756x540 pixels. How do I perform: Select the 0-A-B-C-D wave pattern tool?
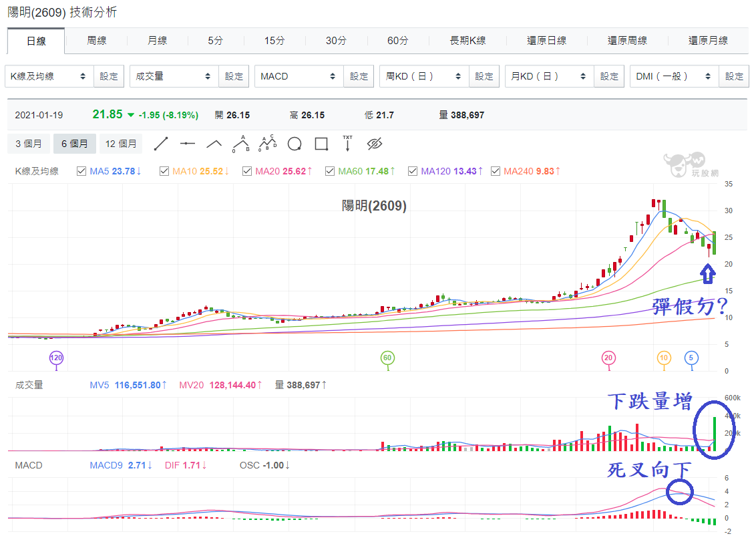point(268,144)
